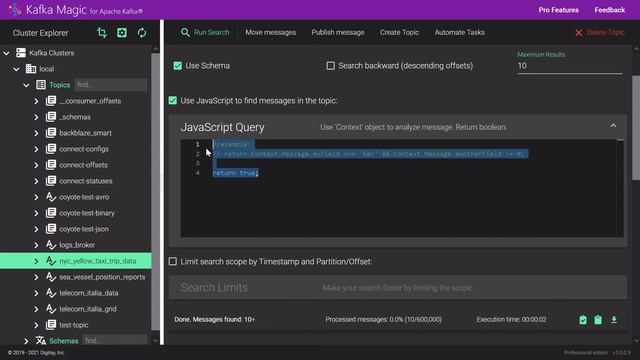Viewport: 640px width, 360px height.
Task: Enable Limit search scope by Timestamp
Action: 173,261
